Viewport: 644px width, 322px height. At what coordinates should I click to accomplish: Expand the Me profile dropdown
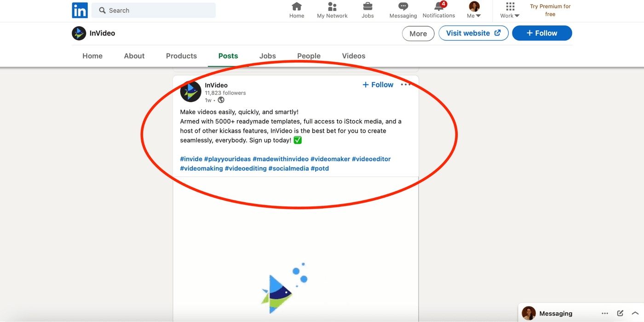pos(474,9)
